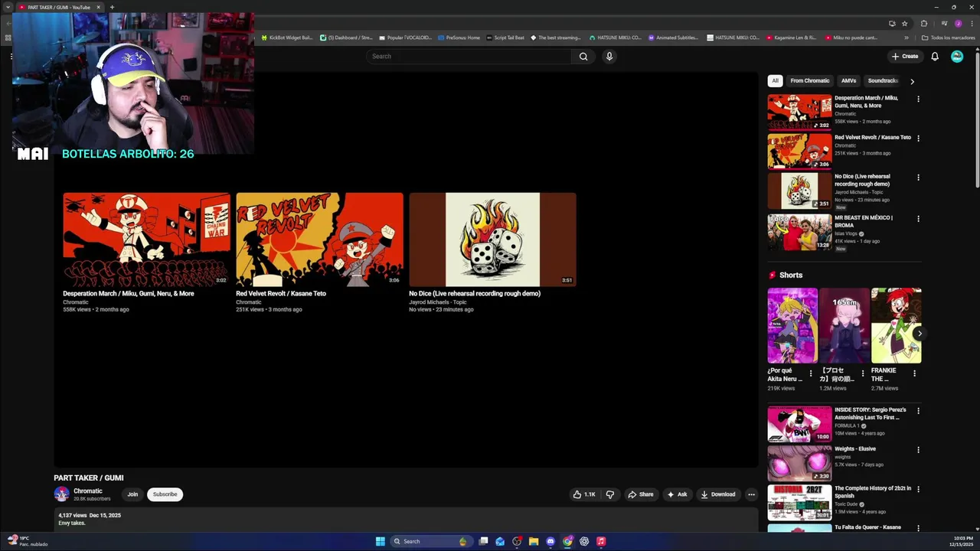Screen dimensions: 980x551
Task: Open Chrome extensions puzzle icon
Action: 923,24
